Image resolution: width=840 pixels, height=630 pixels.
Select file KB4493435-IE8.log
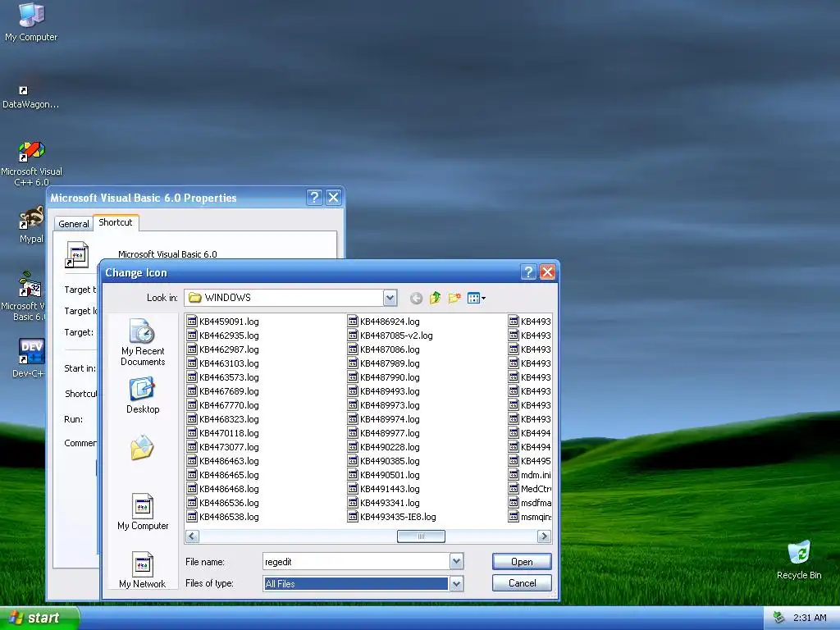(x=392, y=517)
